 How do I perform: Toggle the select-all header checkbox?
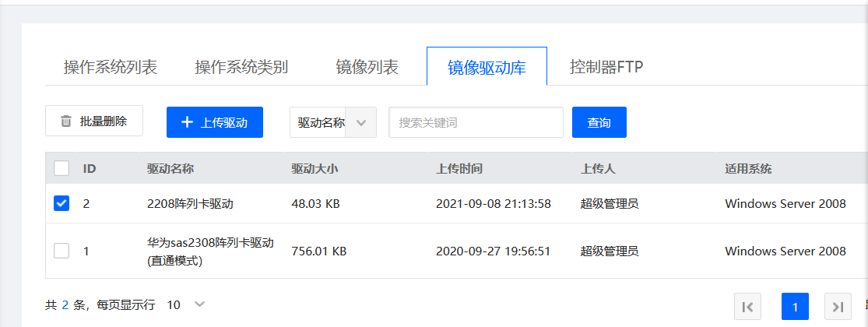coord(61,168)
